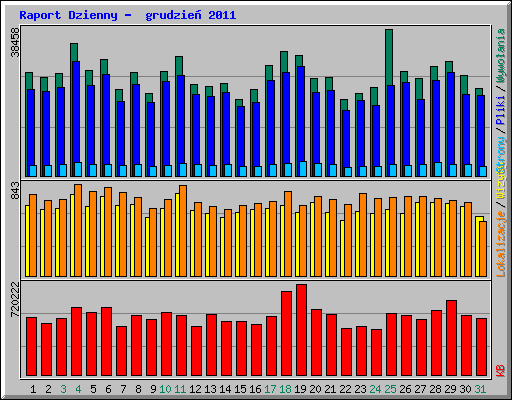The width and height of the screenshot is (512, 400).
Task: Click day label 1 on the x-axis
Action: click(33, 389)
